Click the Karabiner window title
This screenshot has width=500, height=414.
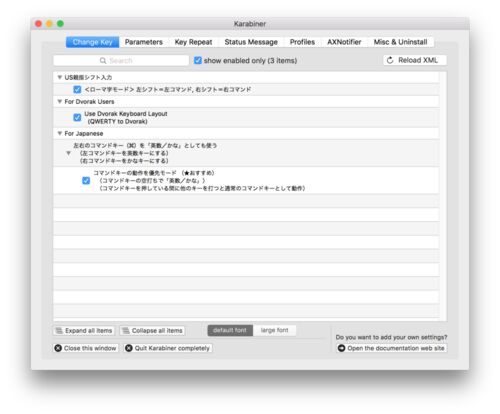[x=250, y=24]
